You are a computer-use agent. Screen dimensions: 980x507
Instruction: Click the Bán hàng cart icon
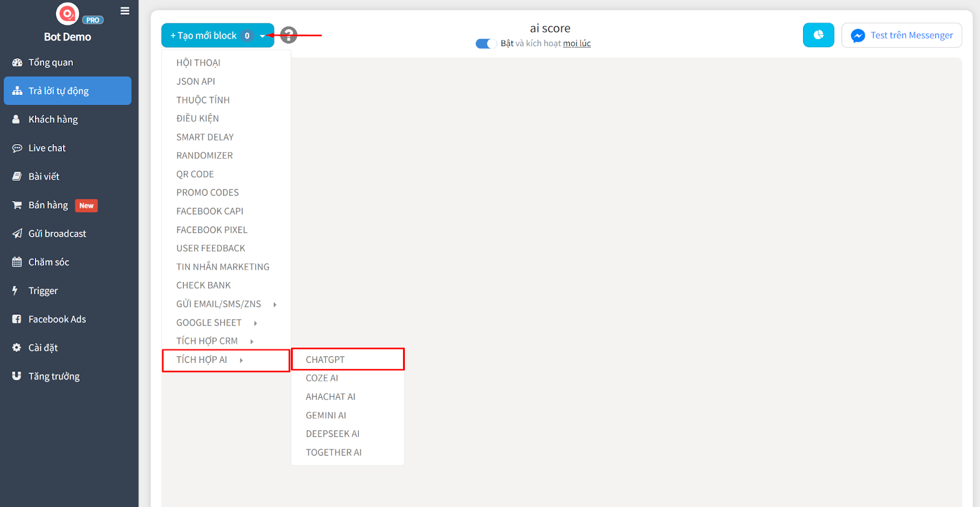(x=17, y=205)
